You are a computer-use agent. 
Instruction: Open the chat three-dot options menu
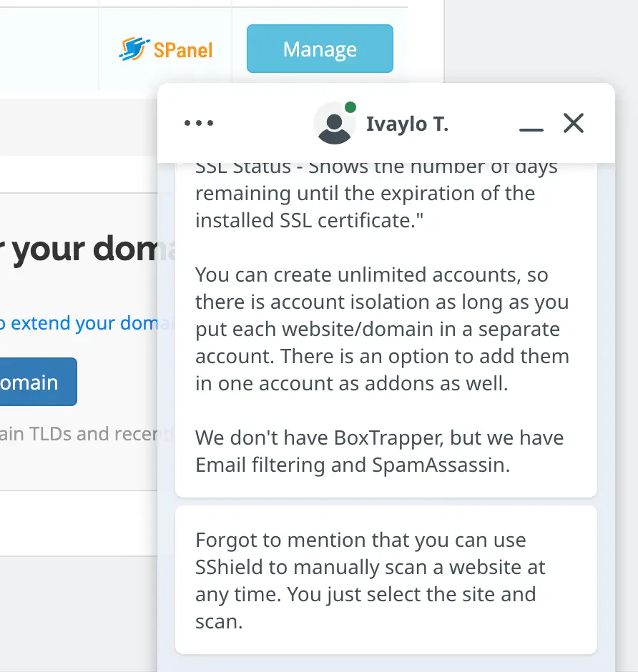point(199,123)
